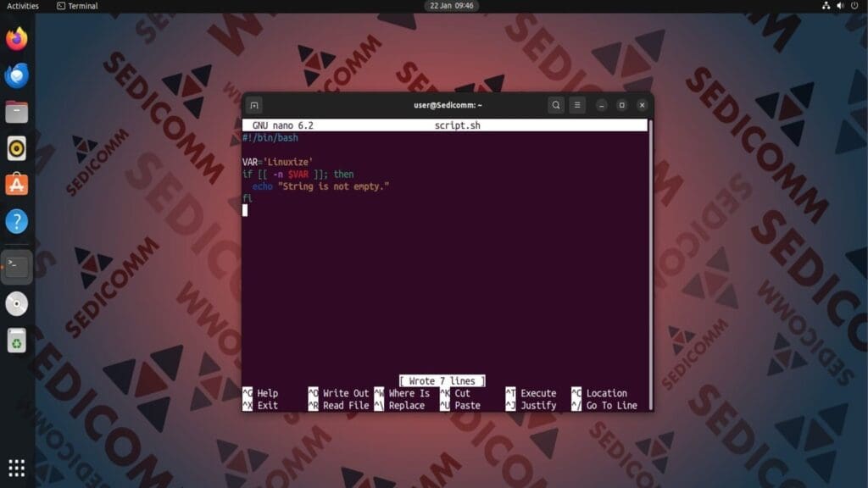
Task: Show the Applications grid
Action: click(x=15, y=468)
